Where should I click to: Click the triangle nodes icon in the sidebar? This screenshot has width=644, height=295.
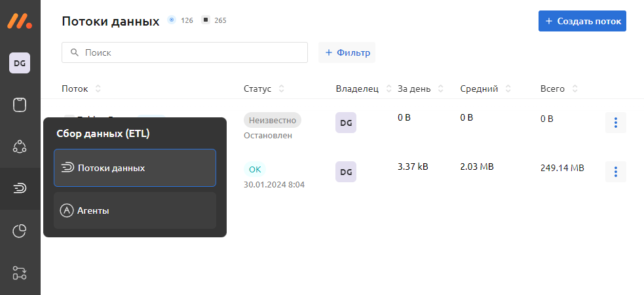(20, 147)
